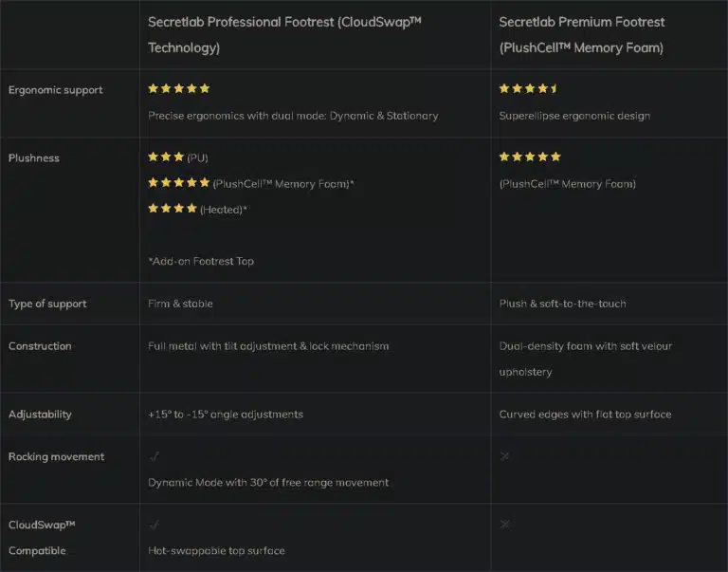The image size is (728, 572).
Task: Click the "Firm & stable" cell
Action: (x=180, y=304)
